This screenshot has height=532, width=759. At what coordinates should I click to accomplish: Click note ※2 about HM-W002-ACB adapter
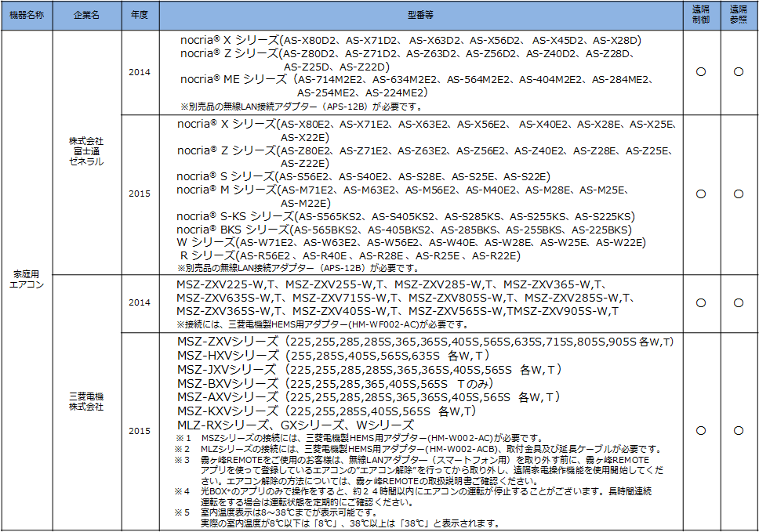pyautogui.click(x=419, y=449)
